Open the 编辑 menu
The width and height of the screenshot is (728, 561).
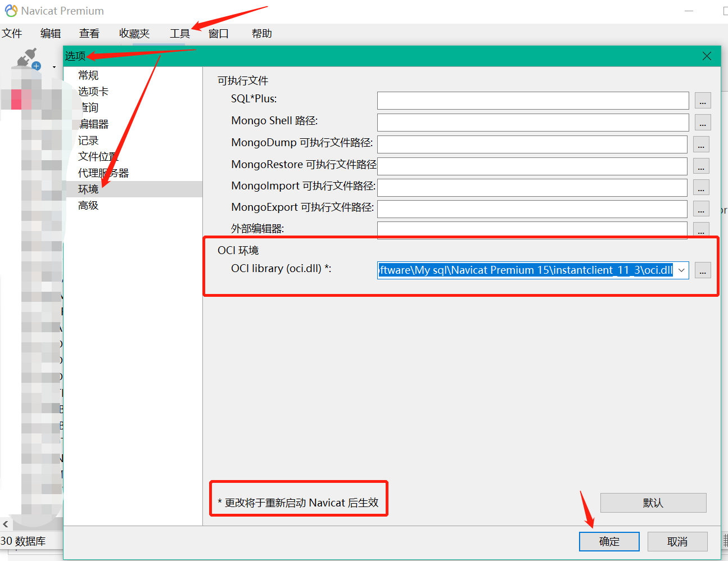pyautogui.click(x=51, y=34)
